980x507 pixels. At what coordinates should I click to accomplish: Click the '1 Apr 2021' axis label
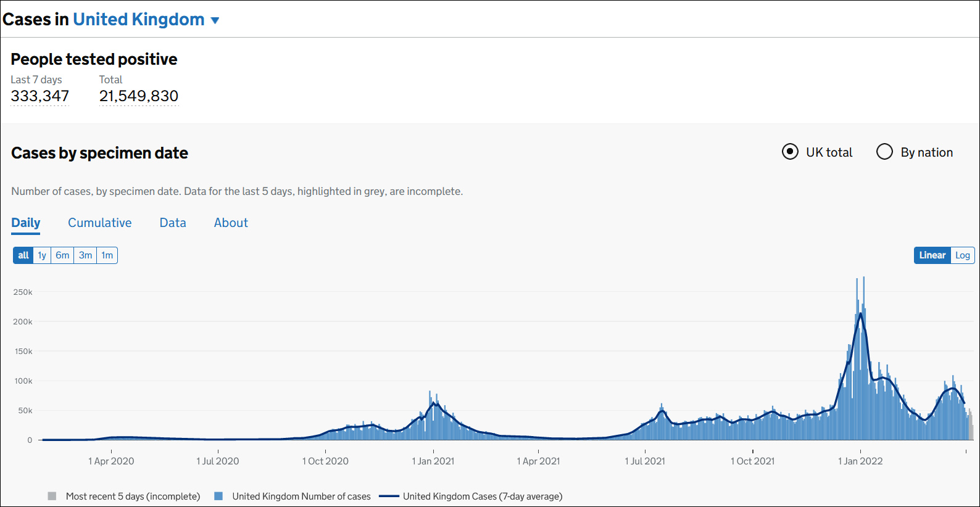538,461
